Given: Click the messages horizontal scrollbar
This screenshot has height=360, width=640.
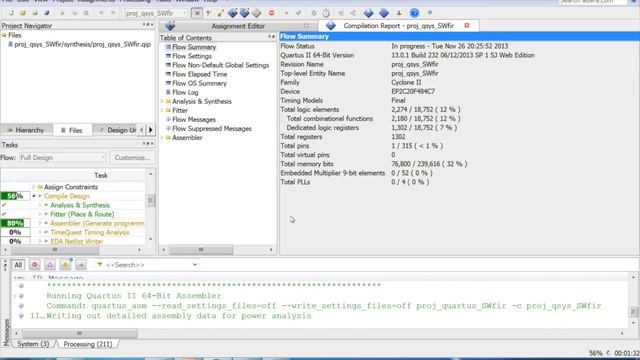Looking at the screenshot, I should 80,333.
